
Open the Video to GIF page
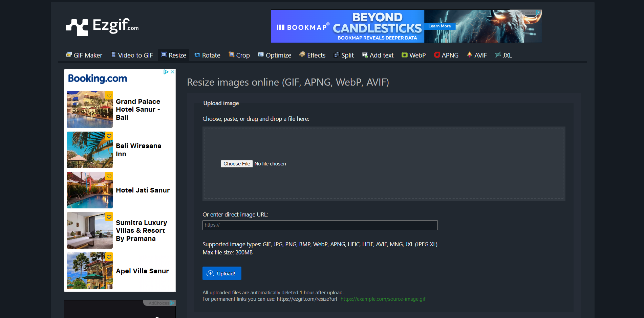pos(132,55)
